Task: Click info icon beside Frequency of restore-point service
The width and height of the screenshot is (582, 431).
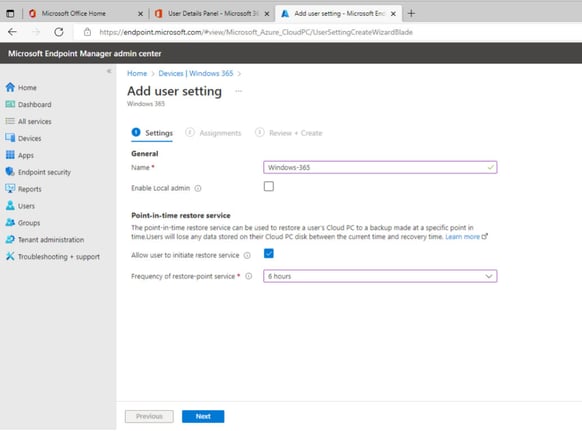Action: tap(249, 276)
